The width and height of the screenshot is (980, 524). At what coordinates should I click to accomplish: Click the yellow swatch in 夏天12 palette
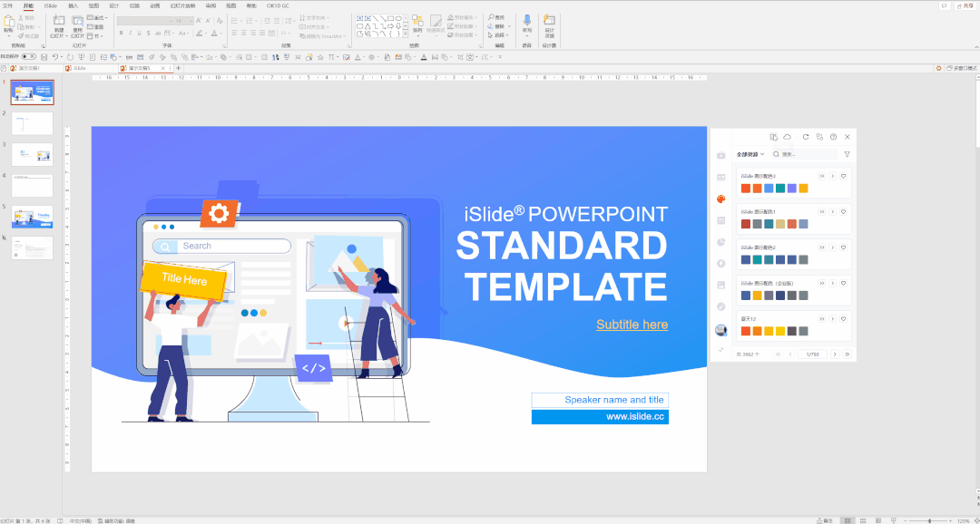[x=780, y=331]
